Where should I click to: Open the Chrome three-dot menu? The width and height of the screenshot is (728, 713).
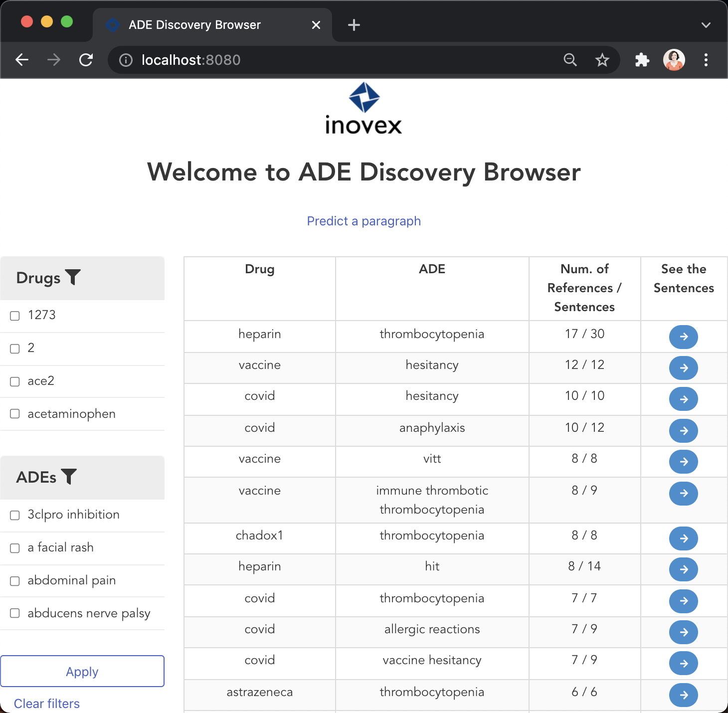click(x=706, y=60)
